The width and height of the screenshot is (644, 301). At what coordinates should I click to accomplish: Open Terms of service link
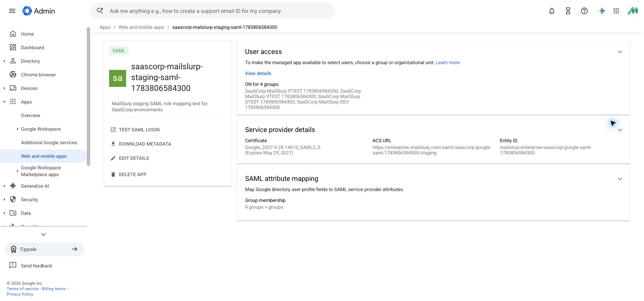coord(23,289)
